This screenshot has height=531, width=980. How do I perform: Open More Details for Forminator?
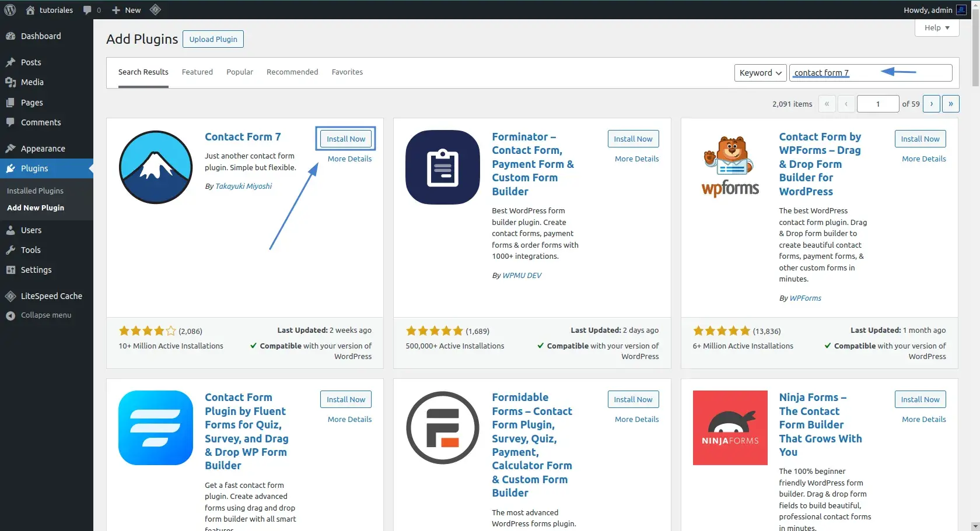pos(636,159)
